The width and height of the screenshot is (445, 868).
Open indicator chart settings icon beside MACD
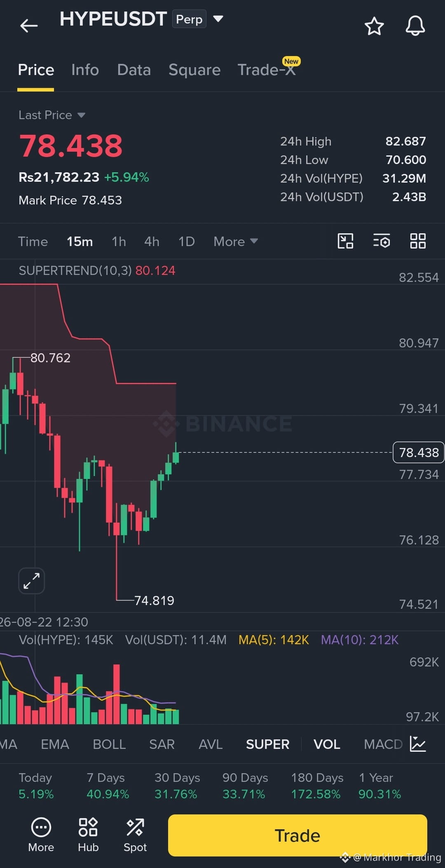click(417, 744)
